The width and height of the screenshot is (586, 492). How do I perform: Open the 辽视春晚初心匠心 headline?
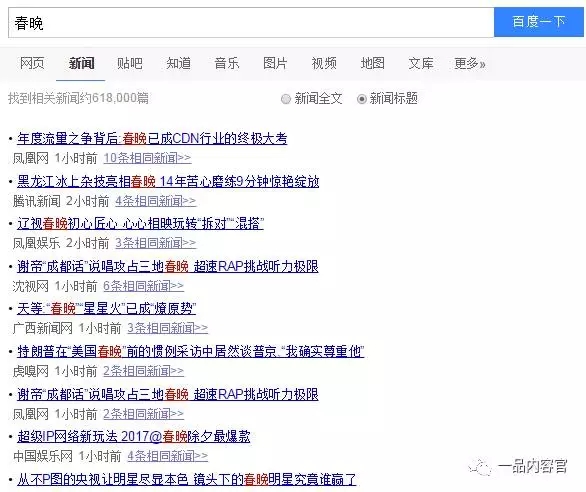pos(141,224)
